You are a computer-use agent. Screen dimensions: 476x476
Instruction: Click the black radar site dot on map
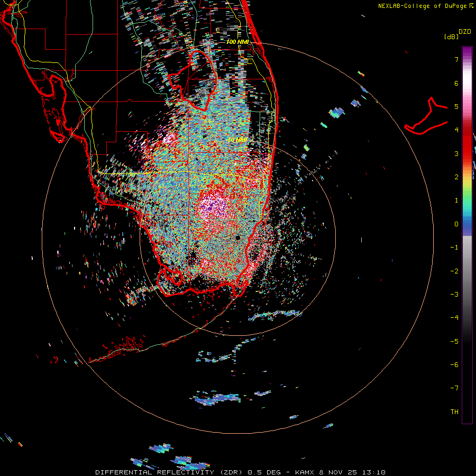pos(237,237)
